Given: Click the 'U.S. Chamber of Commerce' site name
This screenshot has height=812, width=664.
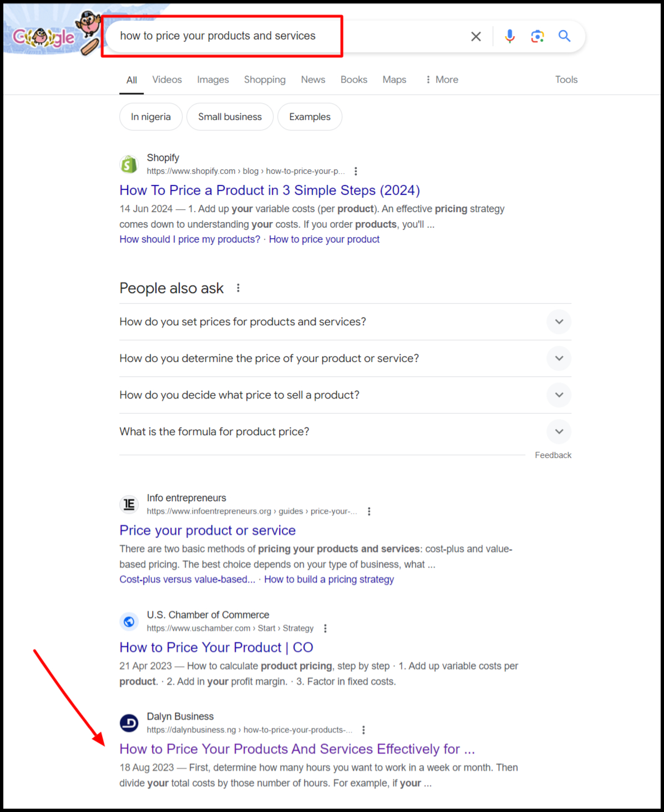Looking at the screenshot, I should [208, 615].
